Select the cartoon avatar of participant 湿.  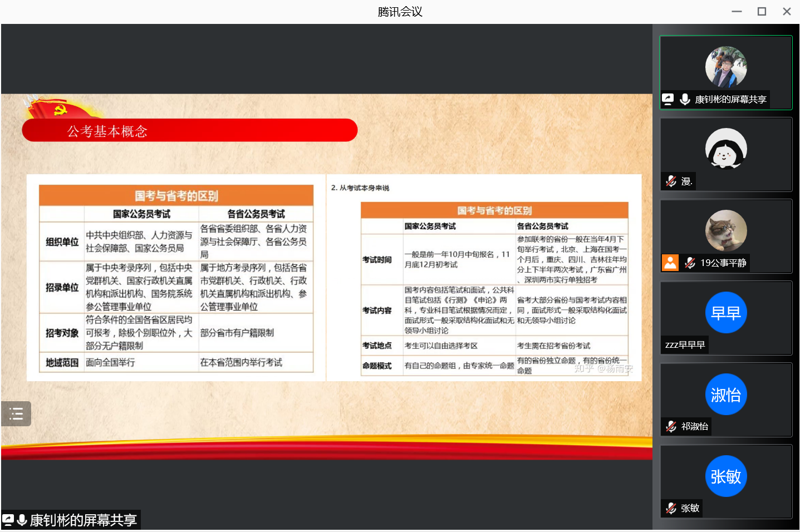[x=726, y=149]
